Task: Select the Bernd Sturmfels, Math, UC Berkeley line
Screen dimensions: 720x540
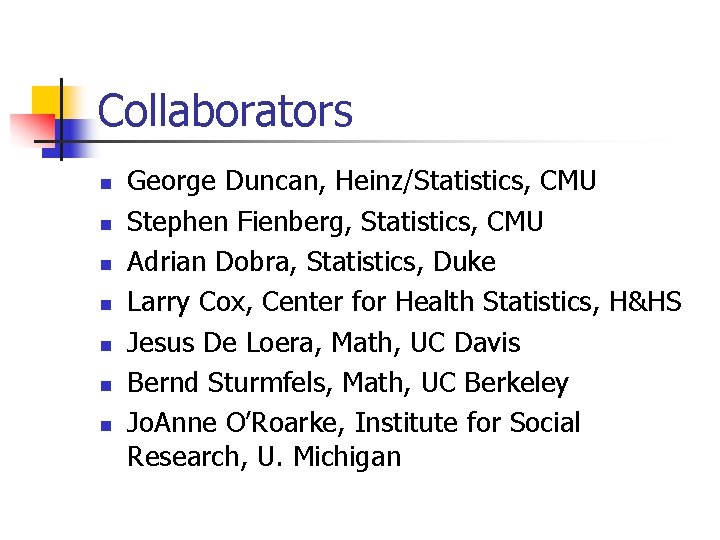Action: (348, 383)
